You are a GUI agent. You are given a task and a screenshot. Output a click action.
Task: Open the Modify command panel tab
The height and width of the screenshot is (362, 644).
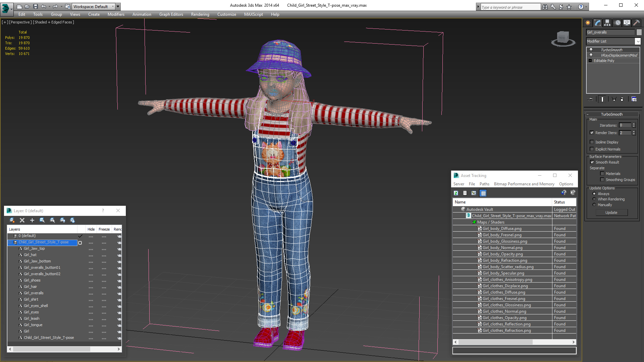click(x=598, y=23)
